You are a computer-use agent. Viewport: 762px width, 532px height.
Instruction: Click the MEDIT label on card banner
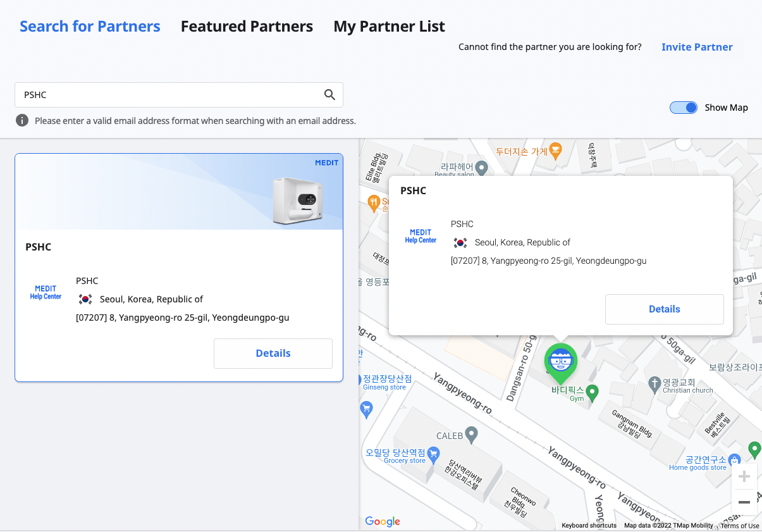click(x=327, y=163)
